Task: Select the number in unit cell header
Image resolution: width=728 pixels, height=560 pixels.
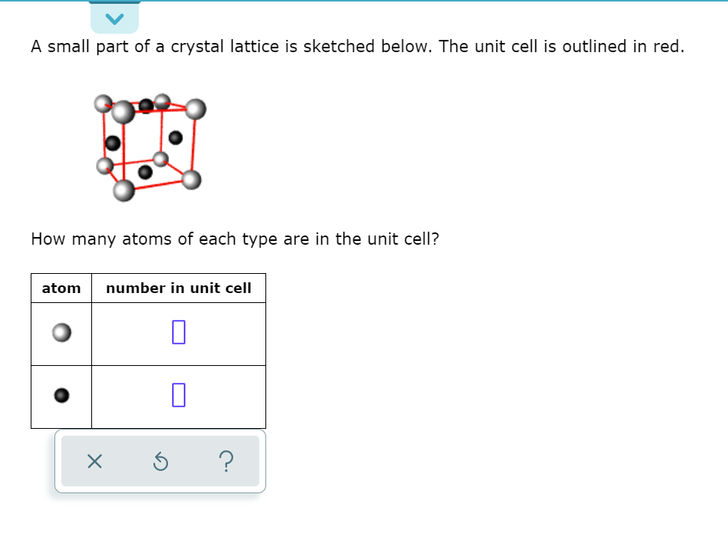Action: (178, 288)
